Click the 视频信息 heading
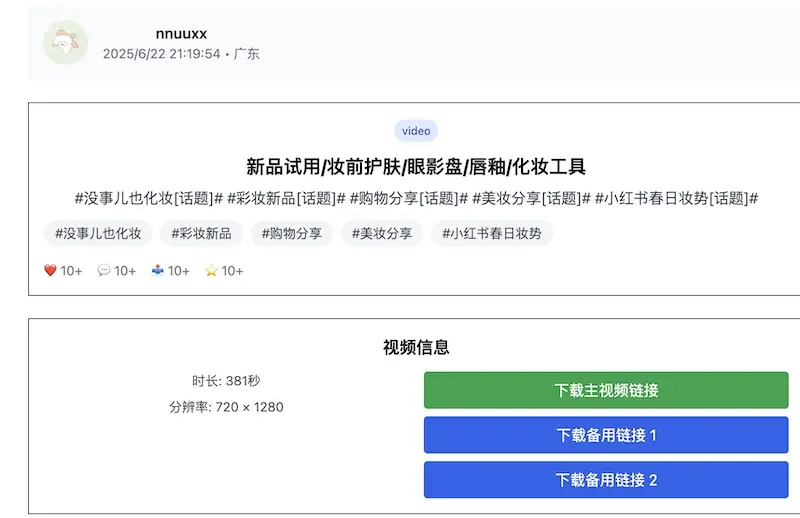The width and height of the screenshot is (800, 518). (416, 347)
